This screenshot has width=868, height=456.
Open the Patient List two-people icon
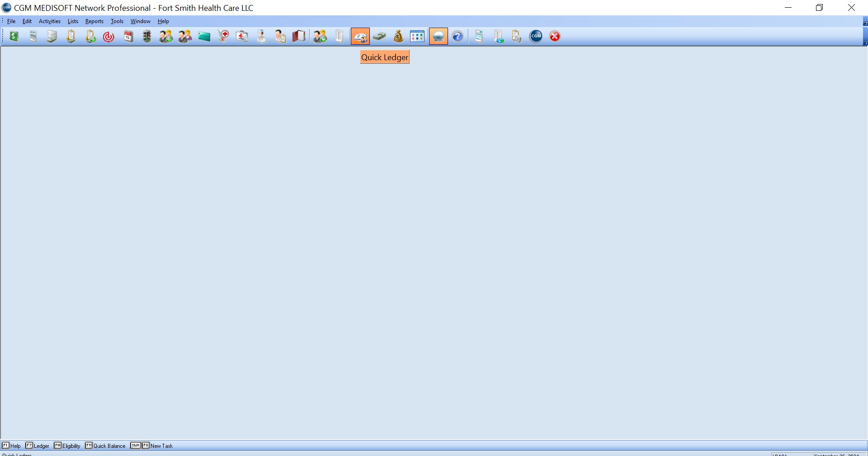(185, 36)
